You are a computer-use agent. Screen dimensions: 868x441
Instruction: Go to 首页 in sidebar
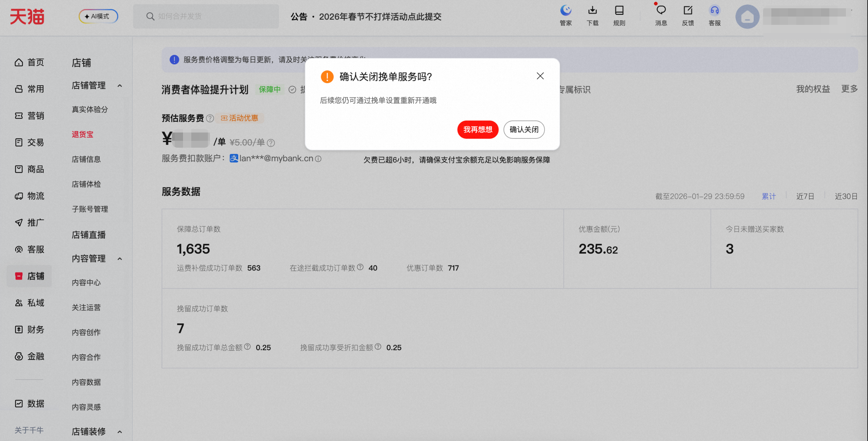(x=29, y=62)
